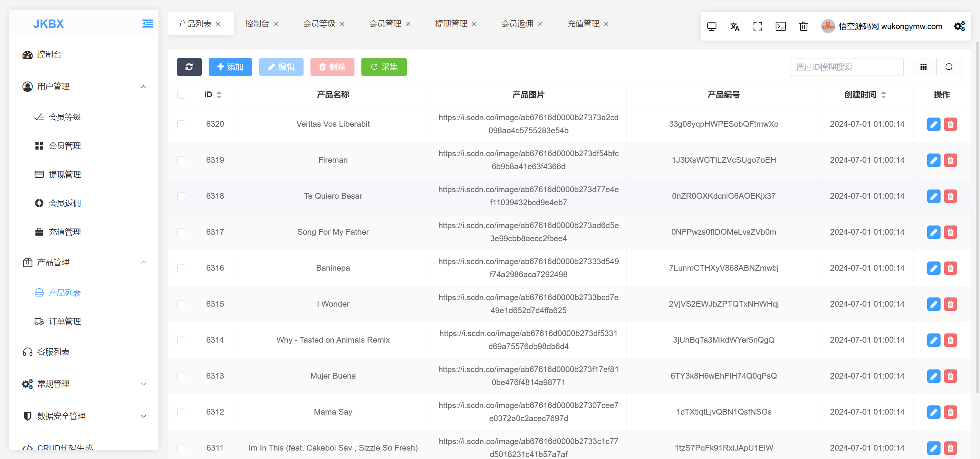Screen dimensions: 980x459
Task: Tick the select-all header checkbox
Action: (x=181, y=95)
